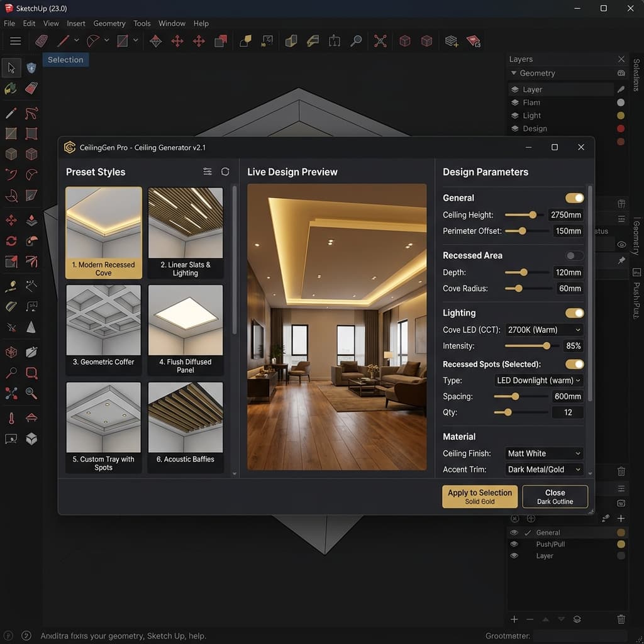Click the cone shape tool in sidebar
This screenshot has width=644, height=644.
(x=31, y=327)
